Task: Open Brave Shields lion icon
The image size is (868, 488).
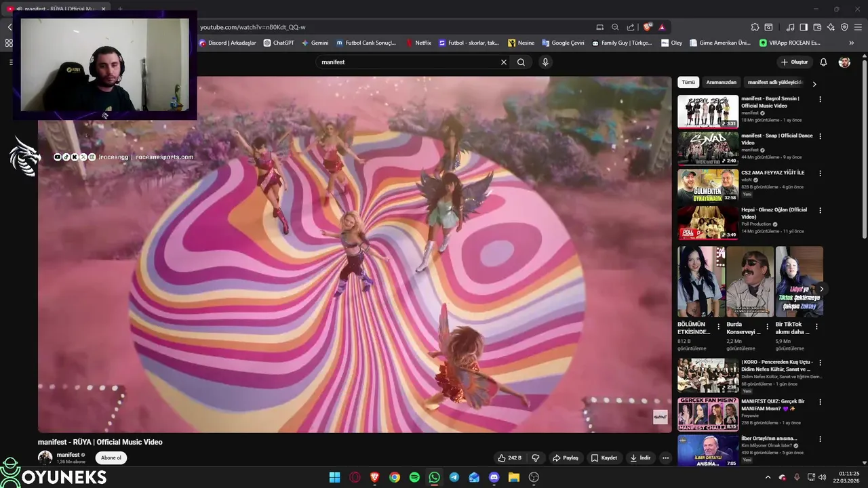Action: pyautogui.click(x=647, y=27)
